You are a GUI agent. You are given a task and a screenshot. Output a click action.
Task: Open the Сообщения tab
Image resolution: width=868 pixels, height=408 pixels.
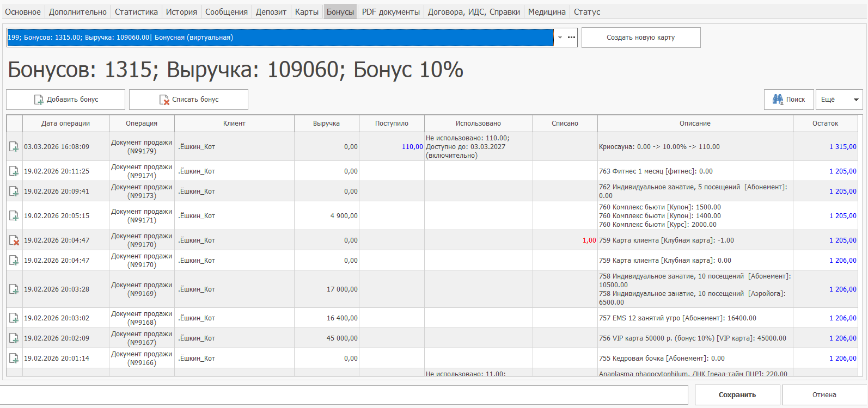[227, 12]
